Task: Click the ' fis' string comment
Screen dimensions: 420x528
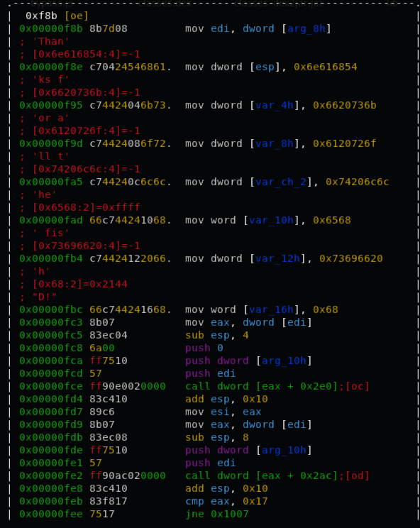Action: [x=51, y=233]
